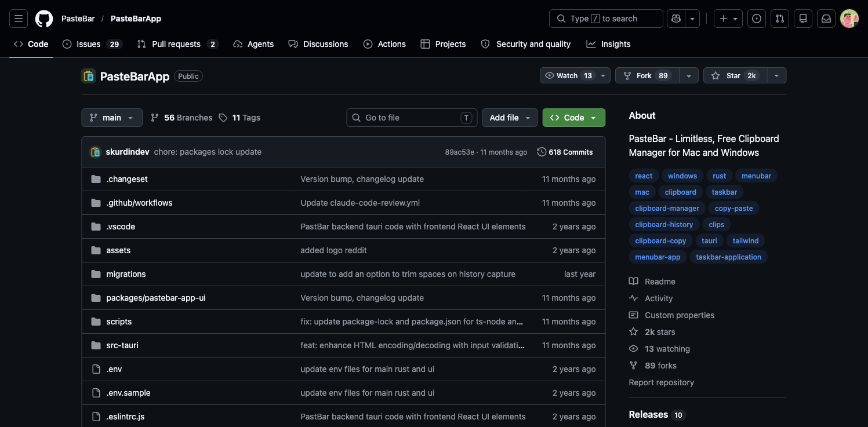Click the fork icon beside 89 forks
The width and height of the screenshot is (868, 427).
click(x=634, y=366)
